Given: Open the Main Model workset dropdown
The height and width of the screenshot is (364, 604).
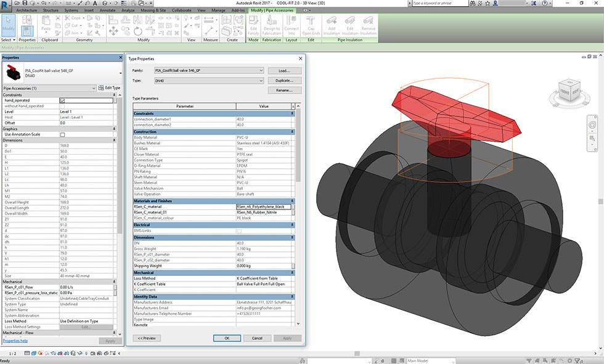Looking at the screenshot, I should 431,361.
